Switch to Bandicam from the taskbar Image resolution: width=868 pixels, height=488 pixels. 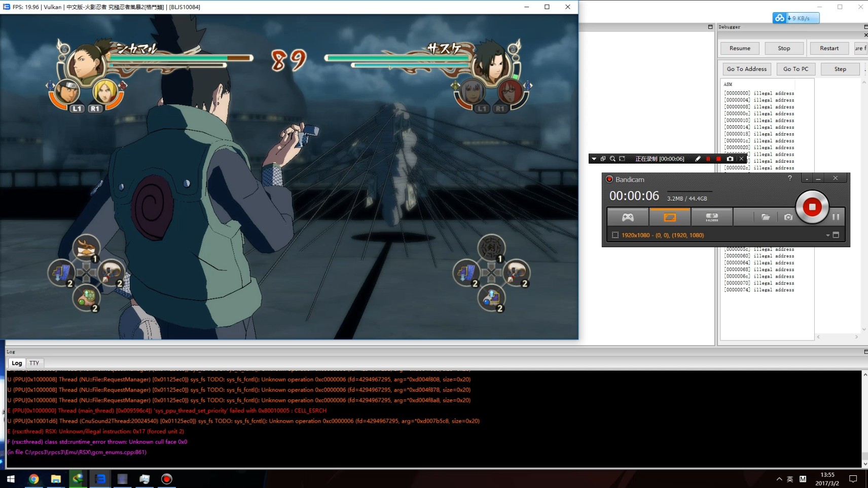pyautogui.click(x=166, y=479)
